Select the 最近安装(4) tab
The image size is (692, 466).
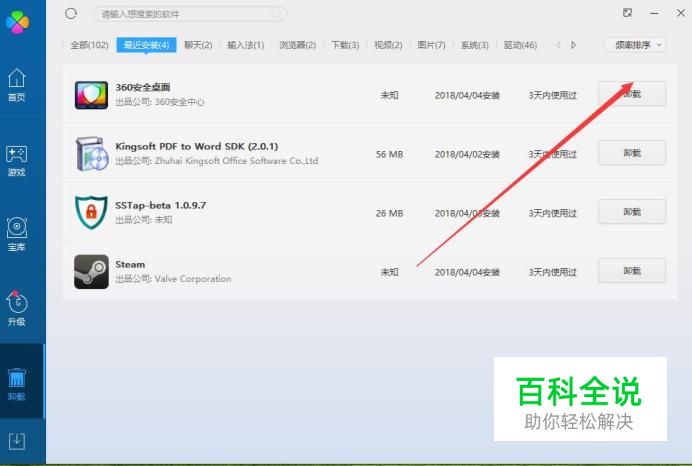(x=146, y=45)
